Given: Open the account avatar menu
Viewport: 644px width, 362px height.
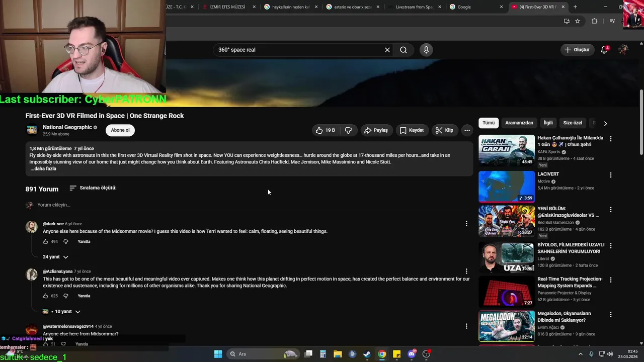Looking at the screenshot, I should click(623, 50).
